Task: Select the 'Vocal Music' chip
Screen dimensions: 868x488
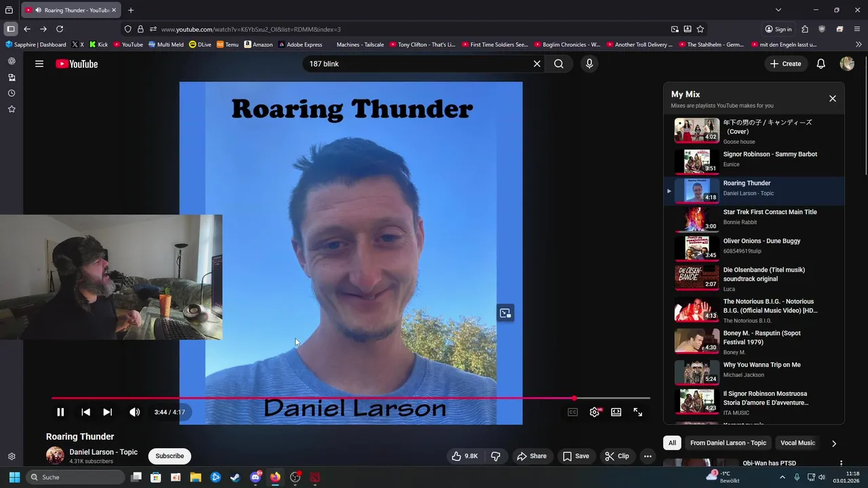Action: tap(797, 443)
